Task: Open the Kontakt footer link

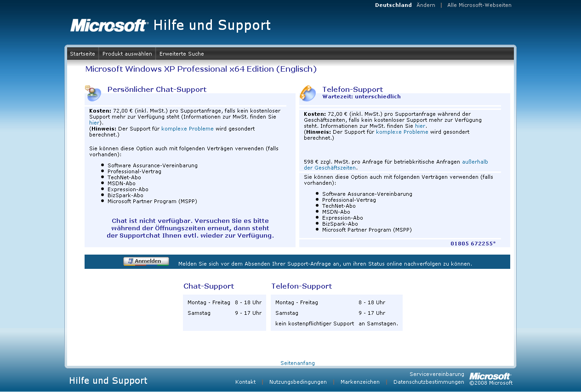Action: point(245,382)
